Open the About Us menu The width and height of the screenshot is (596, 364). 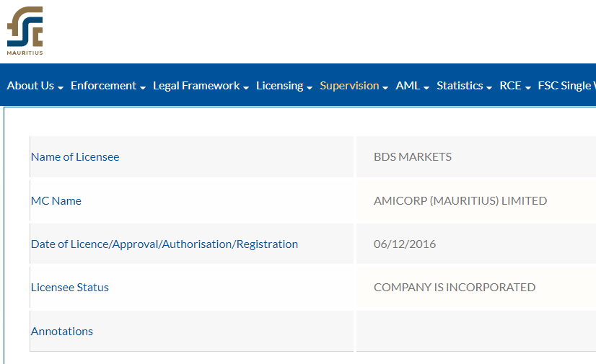(30, 86)
